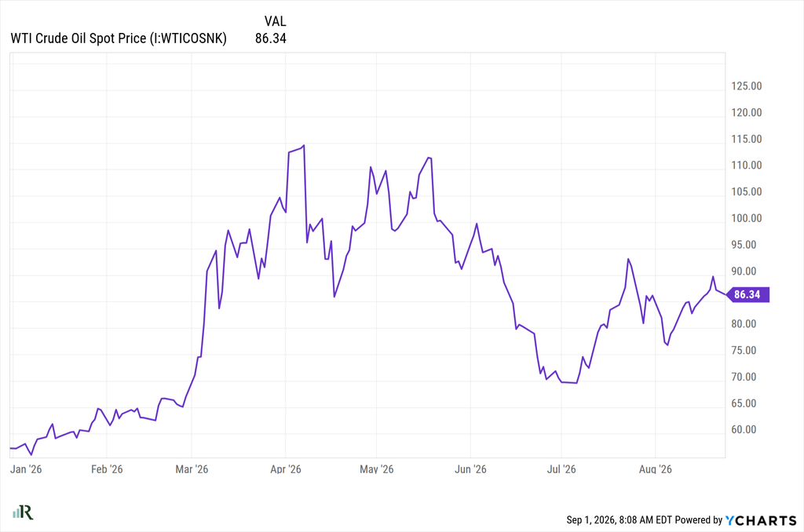Select the May '26 axis label
Viewport: 804px width, 532px height.
pyautogui.click(x=376, y=469)
